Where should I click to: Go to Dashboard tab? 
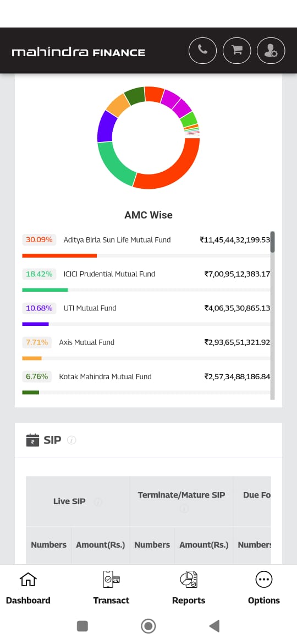coord(28,588)
